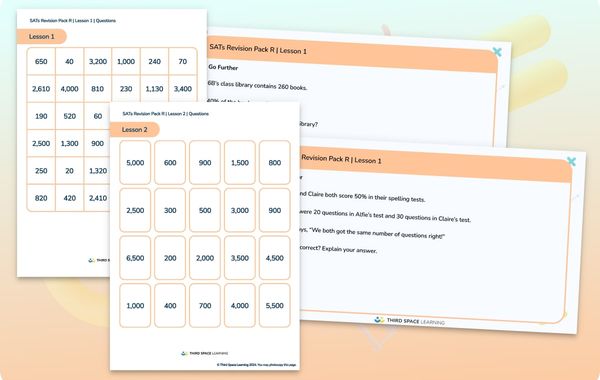Click the 650 cell in Lesson 1
The height and width of the screenshot is (380, 600).
coord(41,61)
